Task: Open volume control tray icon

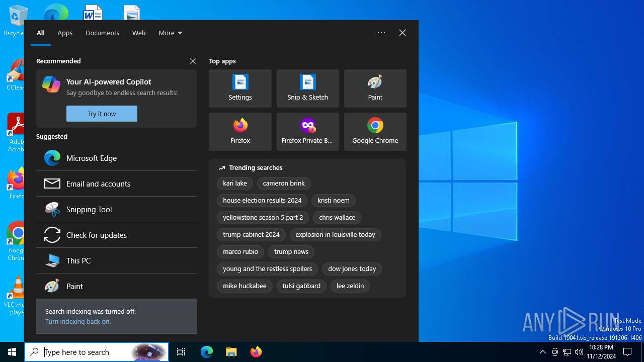Action: 579,352
